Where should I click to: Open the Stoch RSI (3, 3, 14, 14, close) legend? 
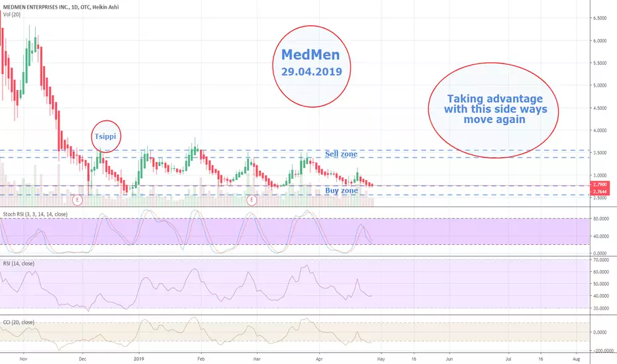coord(35,214)
